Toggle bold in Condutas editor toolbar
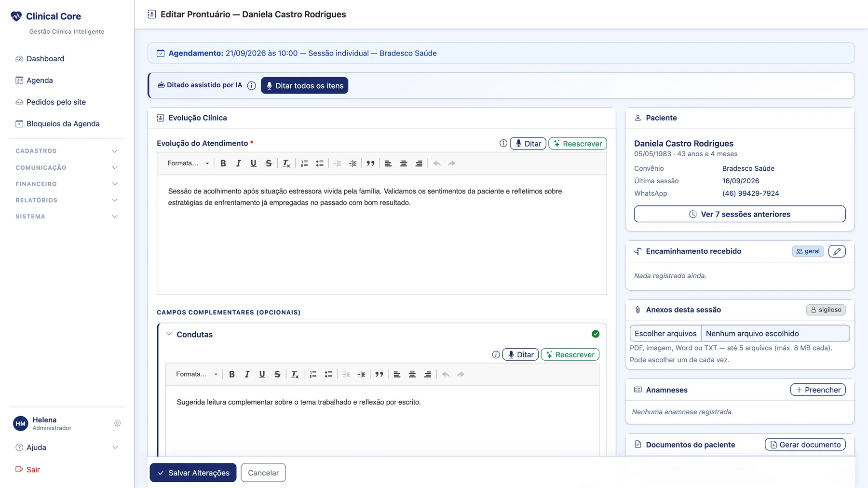This screenshot has width=868, height=488. [232, 374]
